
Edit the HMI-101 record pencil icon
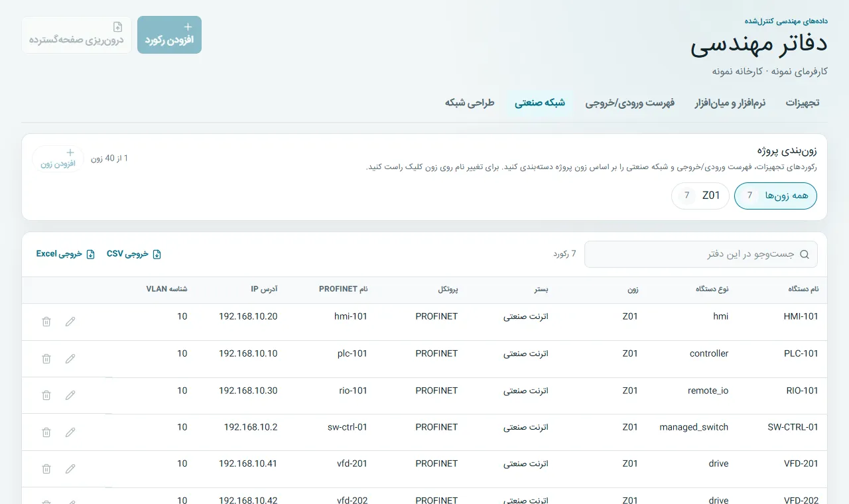[x=70, y=322]
